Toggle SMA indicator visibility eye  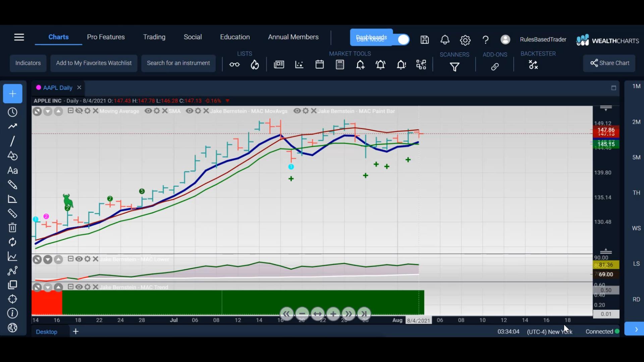tap(148, 111)
